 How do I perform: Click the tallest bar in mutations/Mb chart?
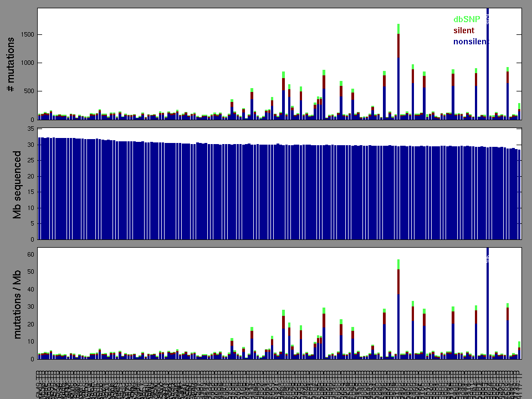point(488,305)
